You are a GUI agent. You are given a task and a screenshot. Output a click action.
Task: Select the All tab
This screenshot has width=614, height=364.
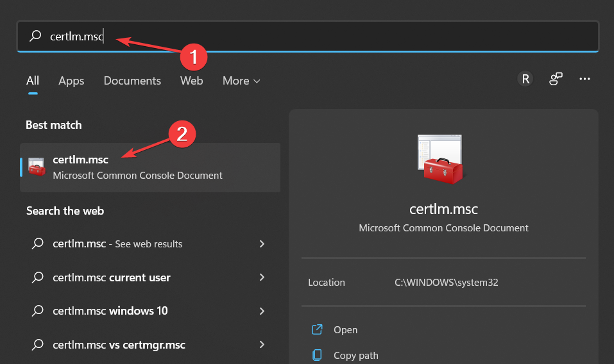(x=33, y=81)
